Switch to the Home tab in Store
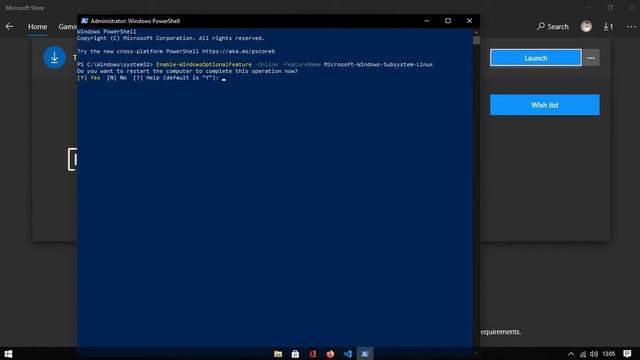This screenshot has height=360, width=640. 38,27
